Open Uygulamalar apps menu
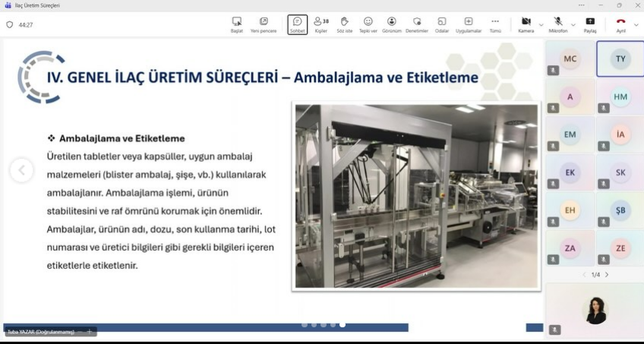This screenshot has width=644, height=344. tap(468, 24)
